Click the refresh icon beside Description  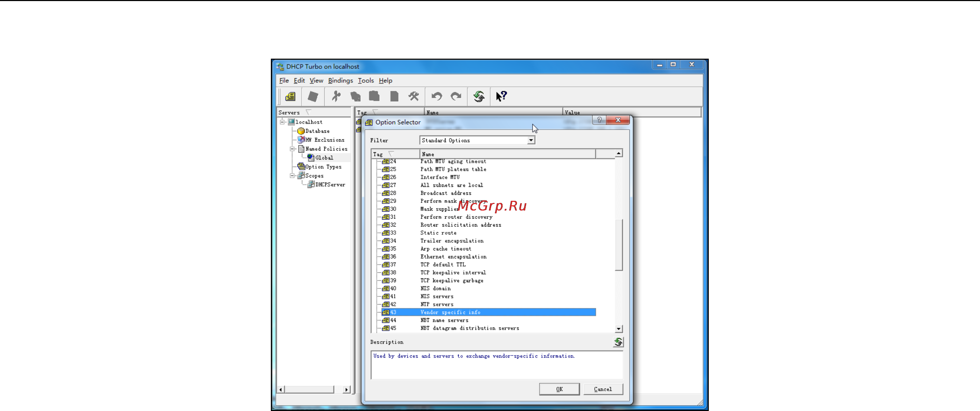point(618,342)
